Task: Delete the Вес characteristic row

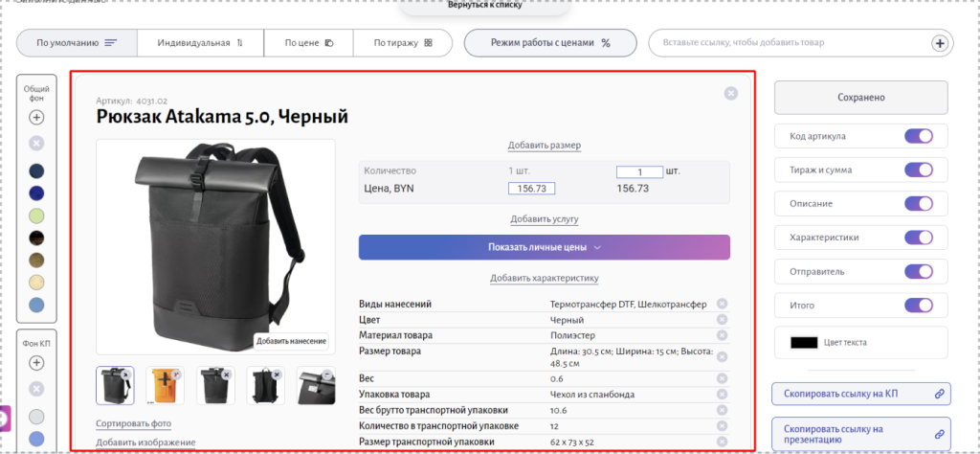Action: click(722, 378)
